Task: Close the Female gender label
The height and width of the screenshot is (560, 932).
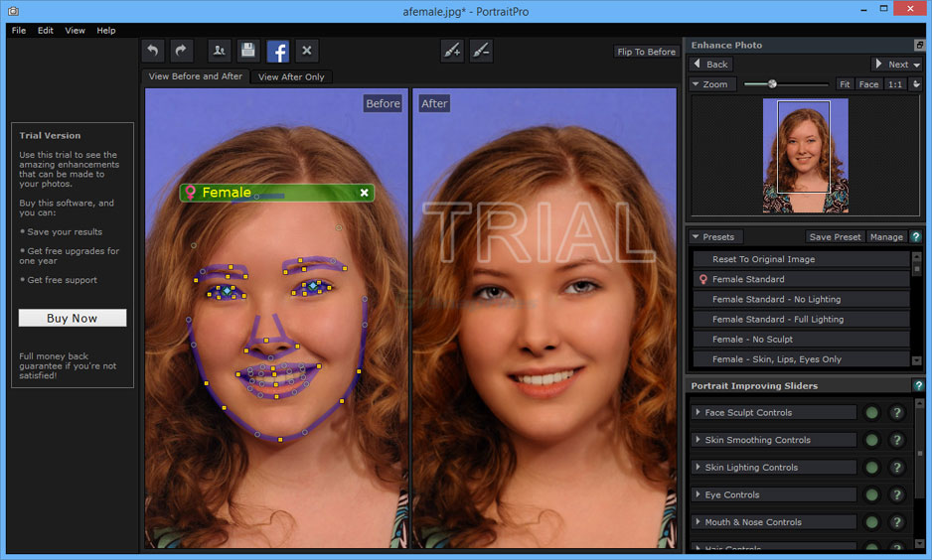Action: click(365, 193)
